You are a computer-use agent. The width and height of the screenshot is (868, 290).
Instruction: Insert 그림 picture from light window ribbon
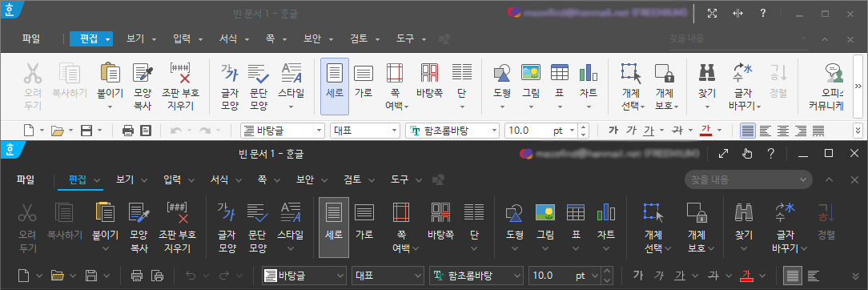(x=531, y=72)
